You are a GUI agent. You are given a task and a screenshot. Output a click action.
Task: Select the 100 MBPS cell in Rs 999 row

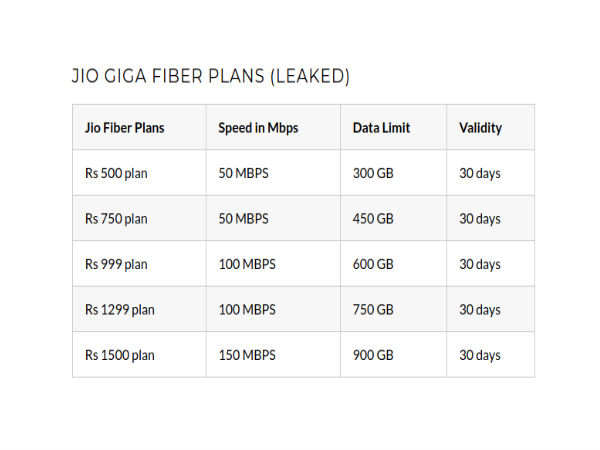[x=247, y=264]
